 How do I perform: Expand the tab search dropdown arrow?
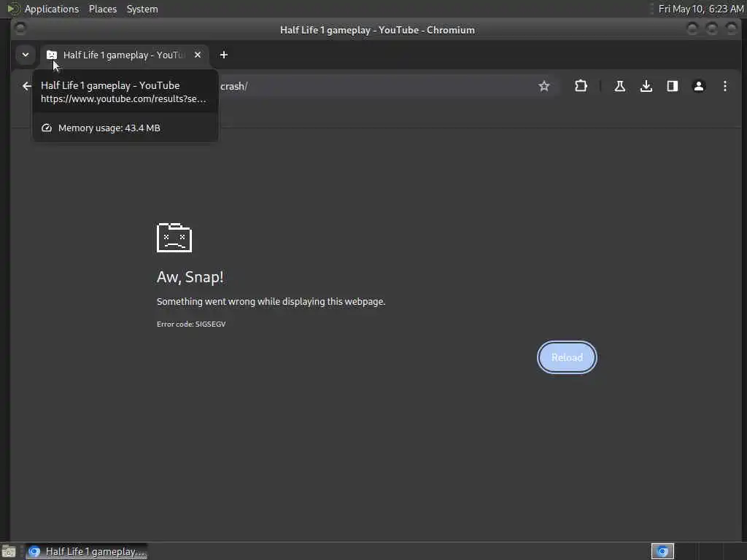click(x=26, y=55)
